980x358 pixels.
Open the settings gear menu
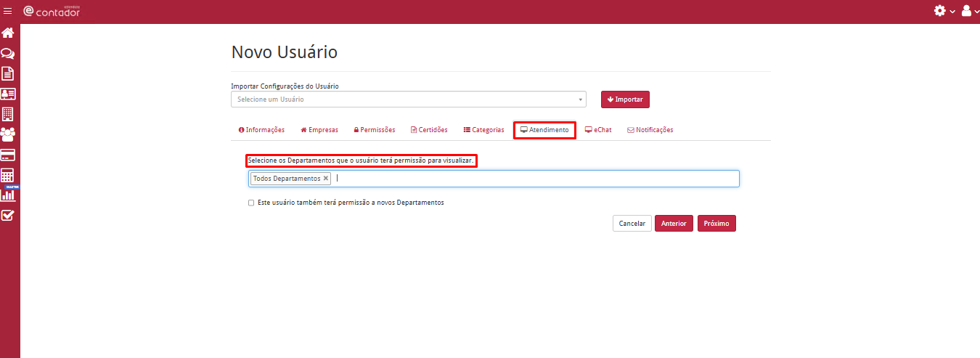(944, 11)
